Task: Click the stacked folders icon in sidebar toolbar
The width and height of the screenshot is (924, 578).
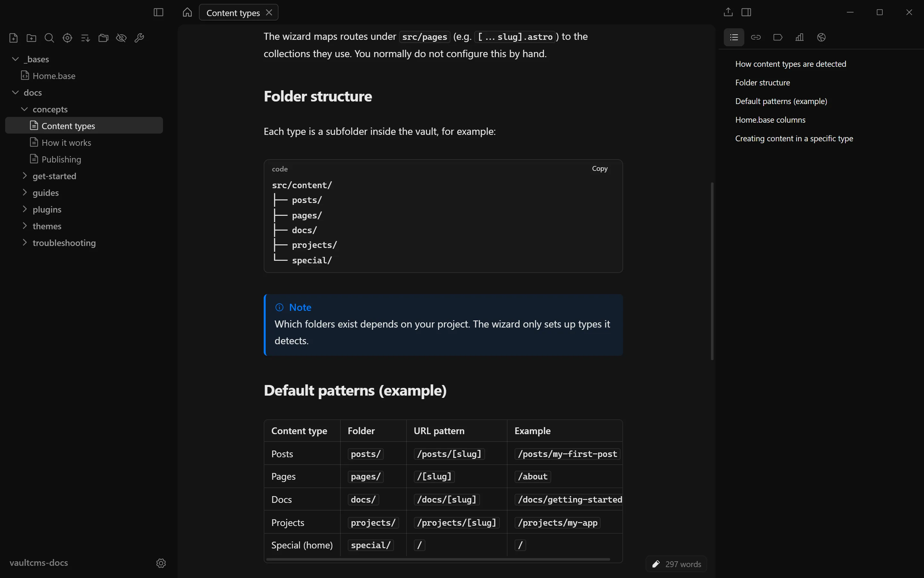Action: point(103,38)
